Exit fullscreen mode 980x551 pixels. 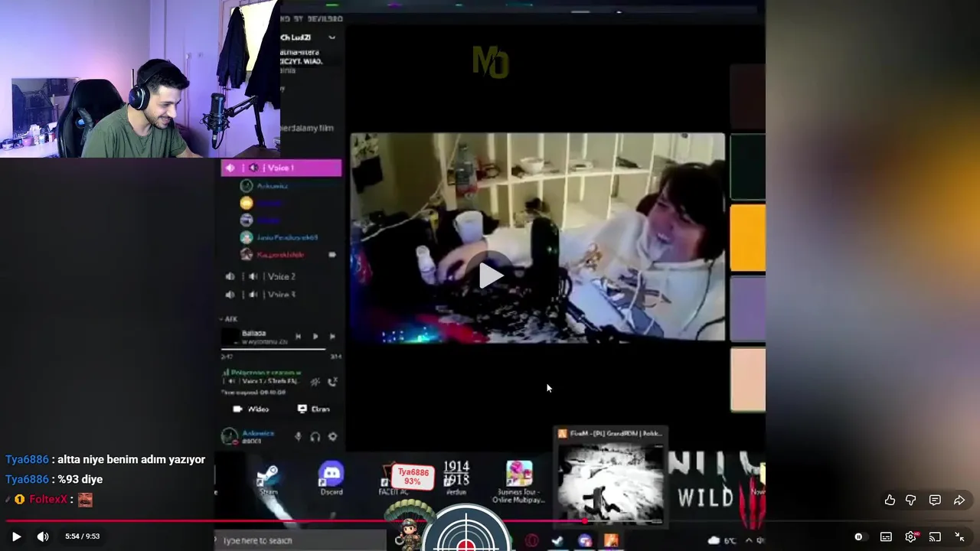point(959,537)
